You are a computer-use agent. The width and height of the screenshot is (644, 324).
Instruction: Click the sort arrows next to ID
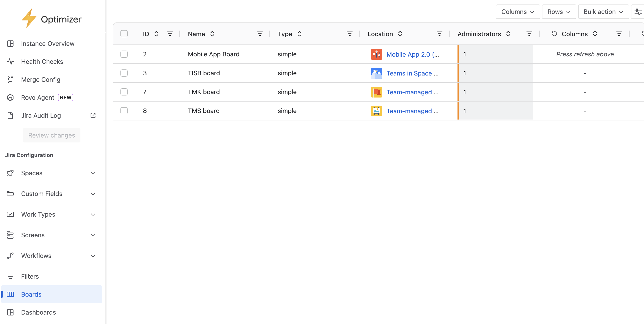coord(156,34)
